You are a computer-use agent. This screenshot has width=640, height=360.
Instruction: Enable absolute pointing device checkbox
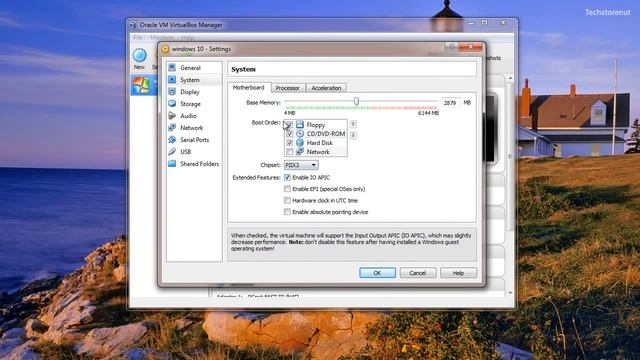coord(287,211)
